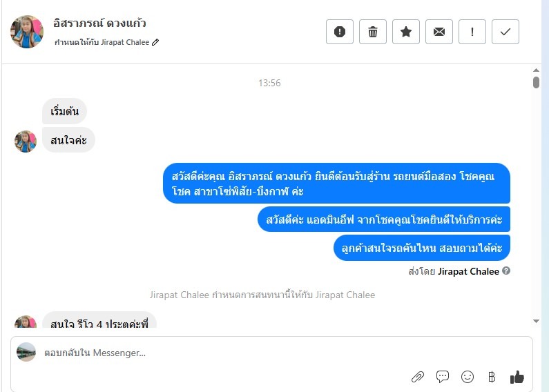
Task: Click the customer name อิสราภรณ์ ดวงแก้ว
Action: pyautogui.click(x=99, y=23)
